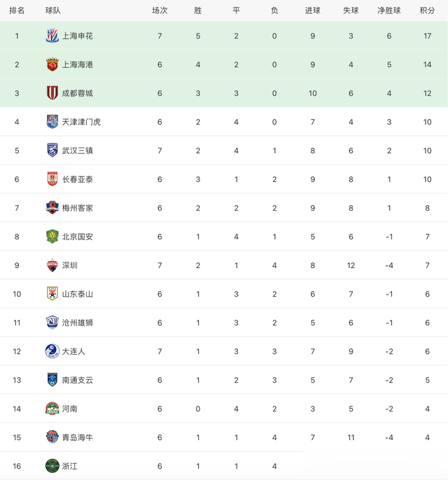Select the 武汉三镇 team crest
The image size is (448, 480).
pos(52,150)
